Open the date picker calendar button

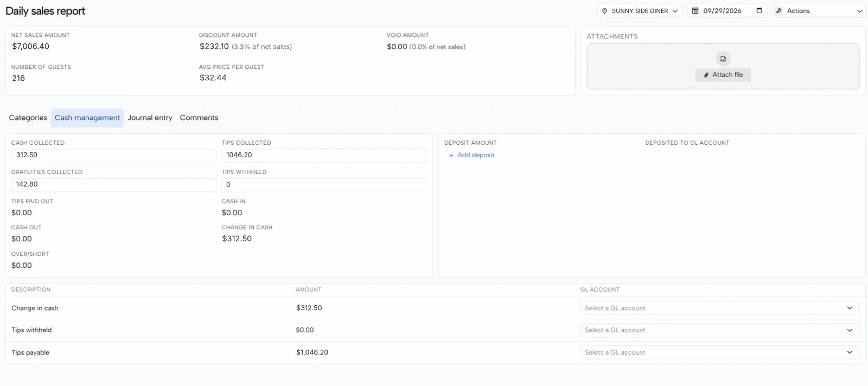pos(759,10)
